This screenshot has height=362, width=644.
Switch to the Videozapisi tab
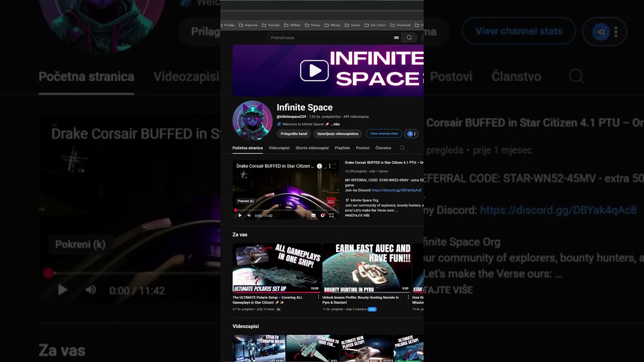(x=279, y=148)
